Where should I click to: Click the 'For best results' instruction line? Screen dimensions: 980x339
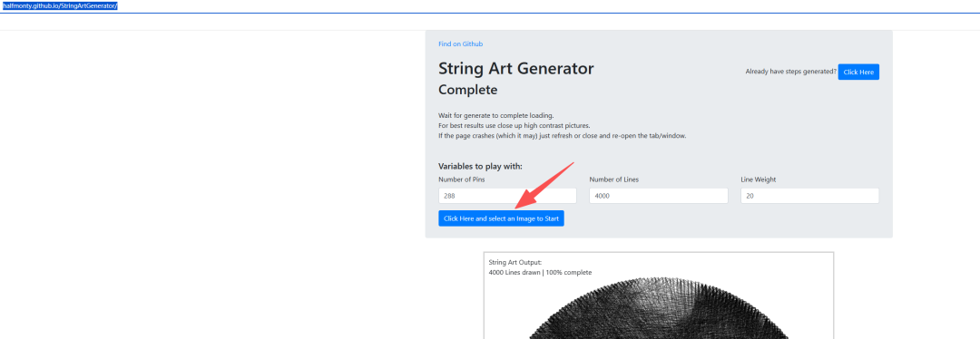click(514, 125)
